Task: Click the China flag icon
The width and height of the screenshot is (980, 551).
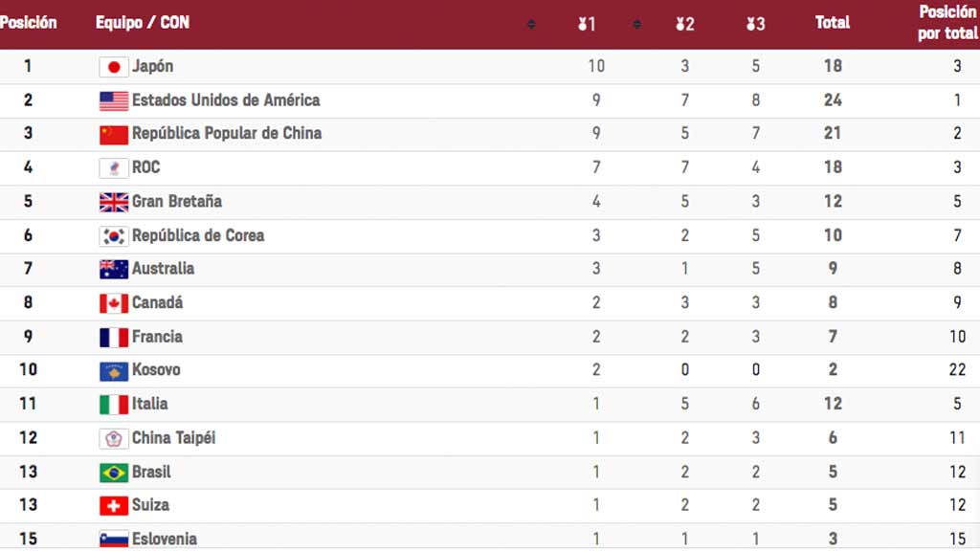Action: 114,134
